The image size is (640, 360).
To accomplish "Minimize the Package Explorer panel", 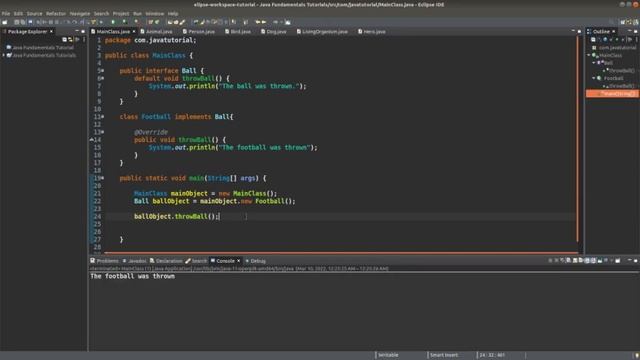I will pyautogui.click(x=77, y=31).
